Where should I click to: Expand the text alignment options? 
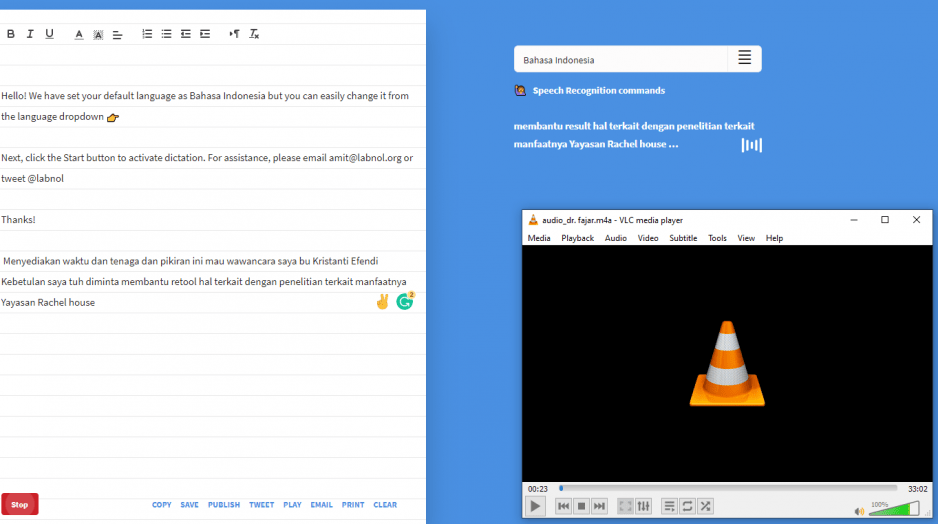click(x=117, y=34)
